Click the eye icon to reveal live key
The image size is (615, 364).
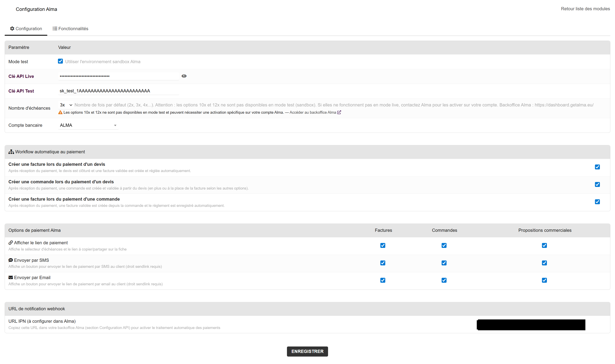click(x=184, y=76)
